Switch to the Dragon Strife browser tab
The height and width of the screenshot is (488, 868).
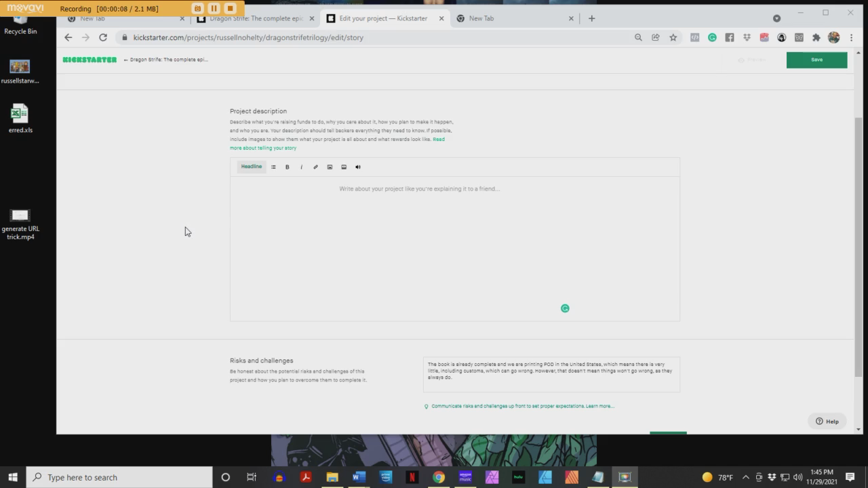(x=256, y=18)
